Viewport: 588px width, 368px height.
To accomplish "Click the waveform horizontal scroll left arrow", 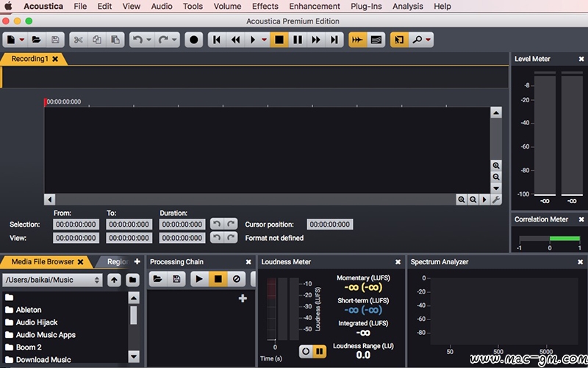I will click(x=49, y=199).
